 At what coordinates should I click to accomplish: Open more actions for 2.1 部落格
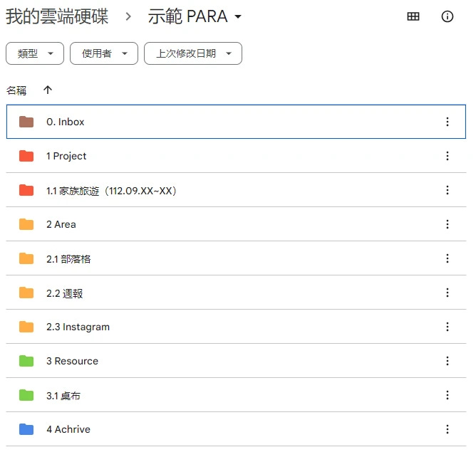[x=447, y=258]
